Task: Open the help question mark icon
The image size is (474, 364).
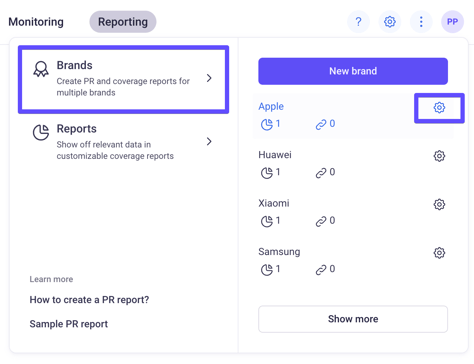Action: click(x=358, y=22)
